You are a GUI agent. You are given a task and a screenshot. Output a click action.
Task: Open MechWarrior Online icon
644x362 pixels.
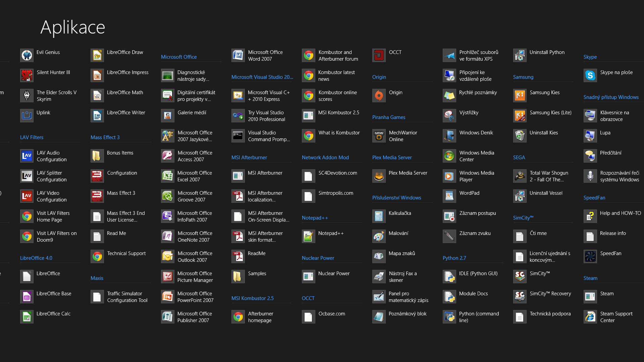(x=379, y=136)
